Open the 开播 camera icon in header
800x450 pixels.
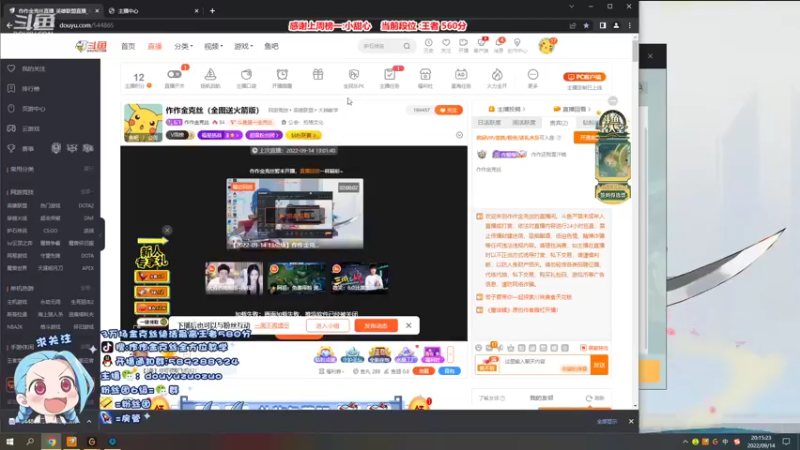coord(463,43)
